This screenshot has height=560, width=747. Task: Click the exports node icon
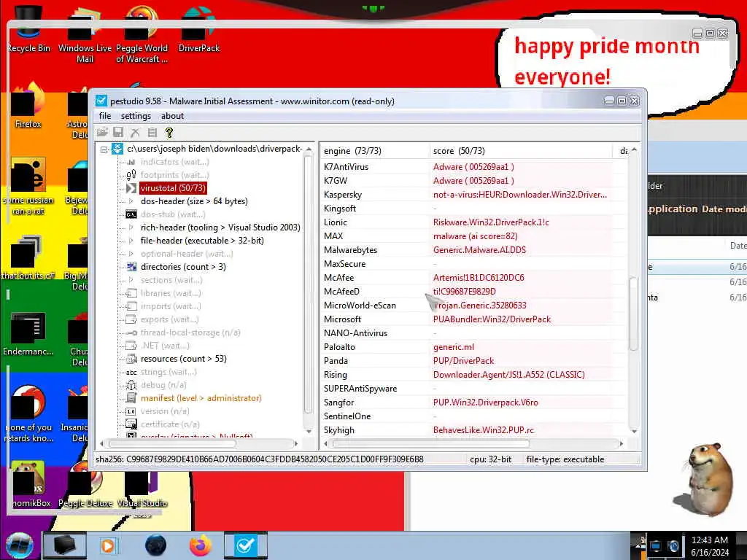[x=131, y=319]
